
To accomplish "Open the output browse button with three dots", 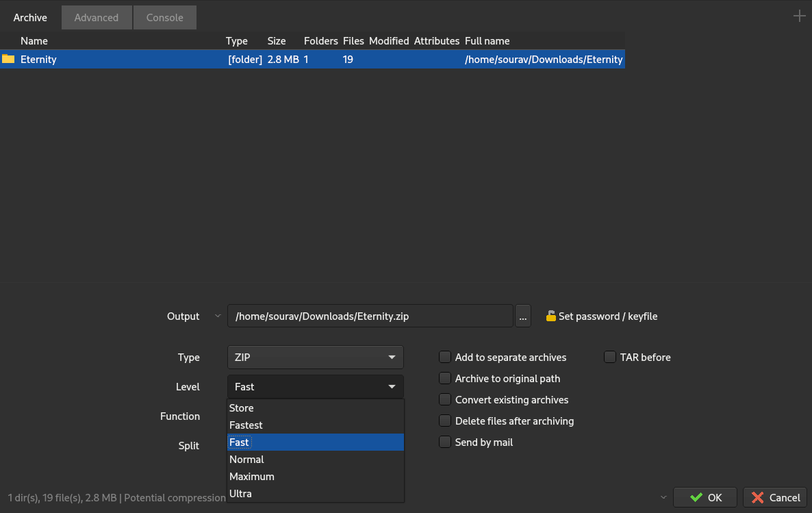I will (522, 316).
